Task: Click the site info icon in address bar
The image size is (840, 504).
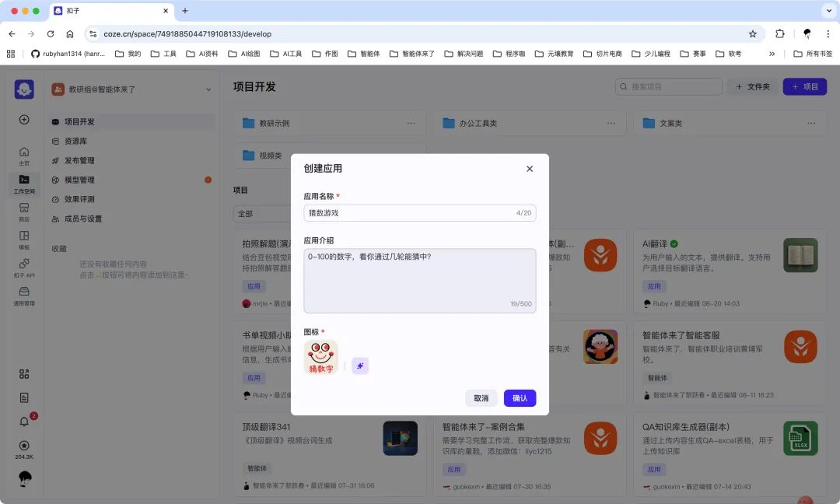Action: 93,33
